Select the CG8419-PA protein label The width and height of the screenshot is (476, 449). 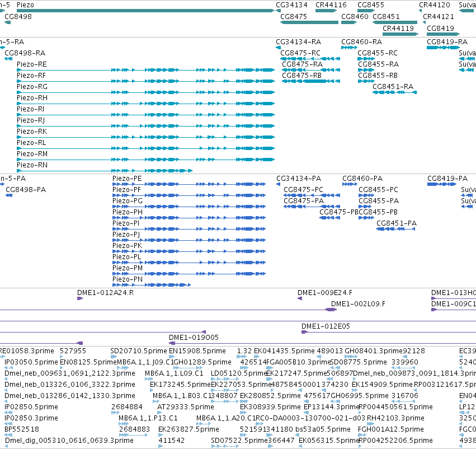coord(447,179)
